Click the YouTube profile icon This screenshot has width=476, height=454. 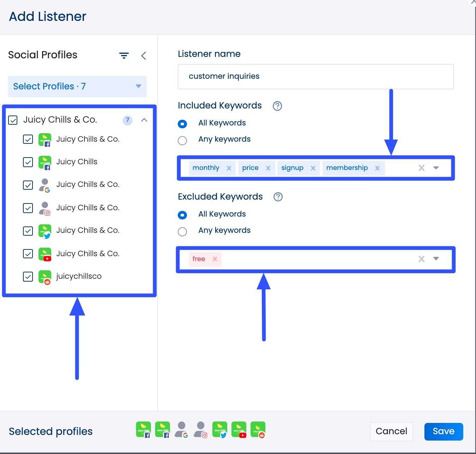[x=45, y=254]
